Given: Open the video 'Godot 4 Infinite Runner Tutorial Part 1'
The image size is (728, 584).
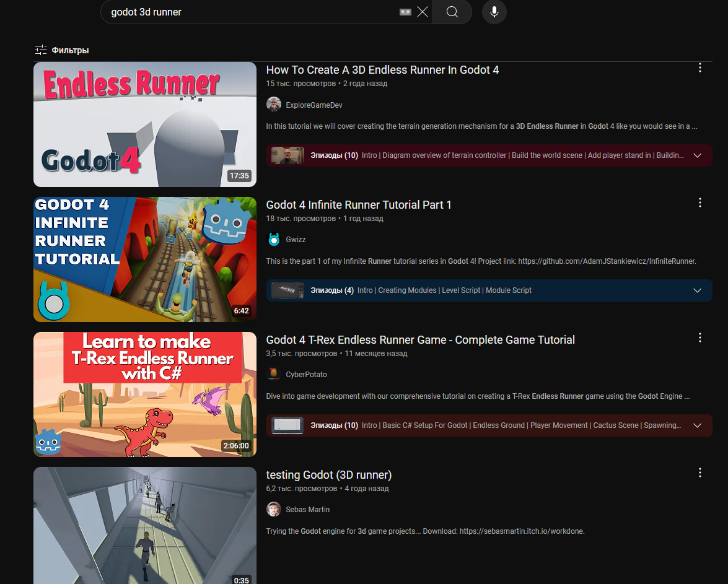Looking at the screenshot, I should pos(359,205).
